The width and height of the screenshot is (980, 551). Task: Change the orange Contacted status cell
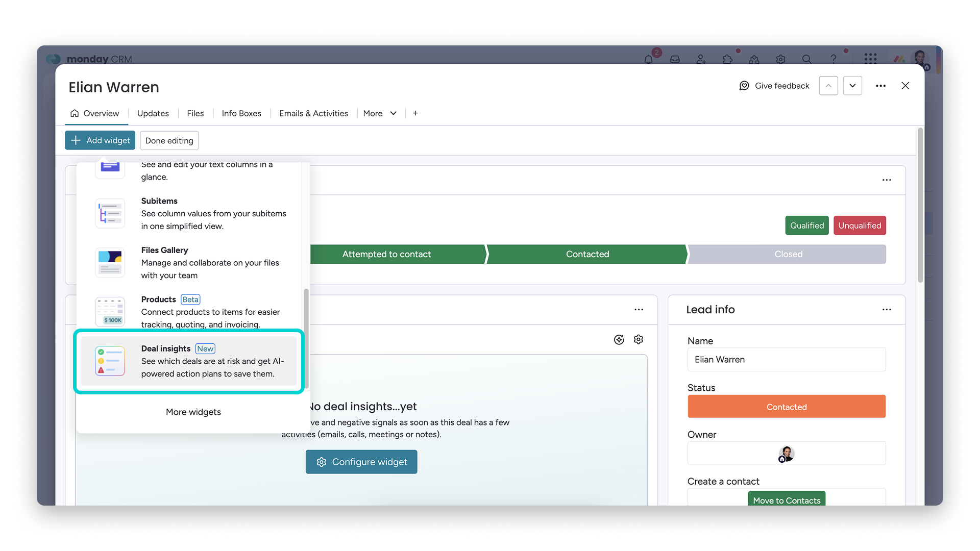coord(787,407)
